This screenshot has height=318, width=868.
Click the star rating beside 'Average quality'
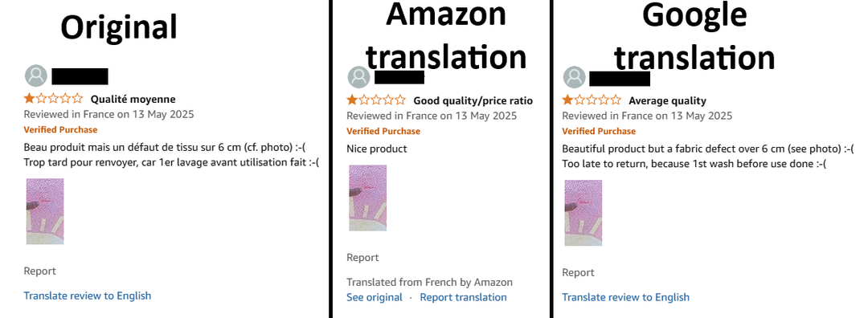pyautogui.click(x=592, y=100)
